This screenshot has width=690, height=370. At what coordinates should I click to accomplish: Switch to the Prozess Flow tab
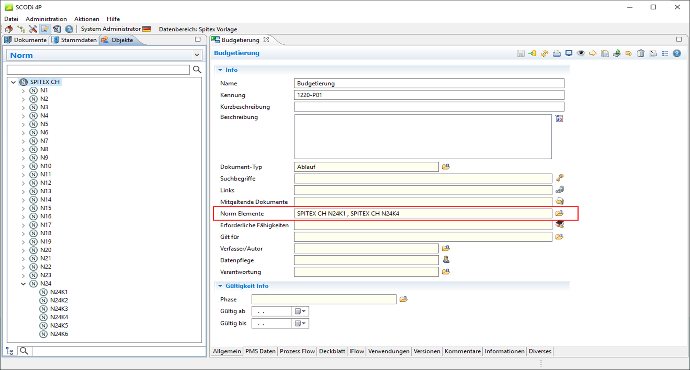[x=297, y=351]
